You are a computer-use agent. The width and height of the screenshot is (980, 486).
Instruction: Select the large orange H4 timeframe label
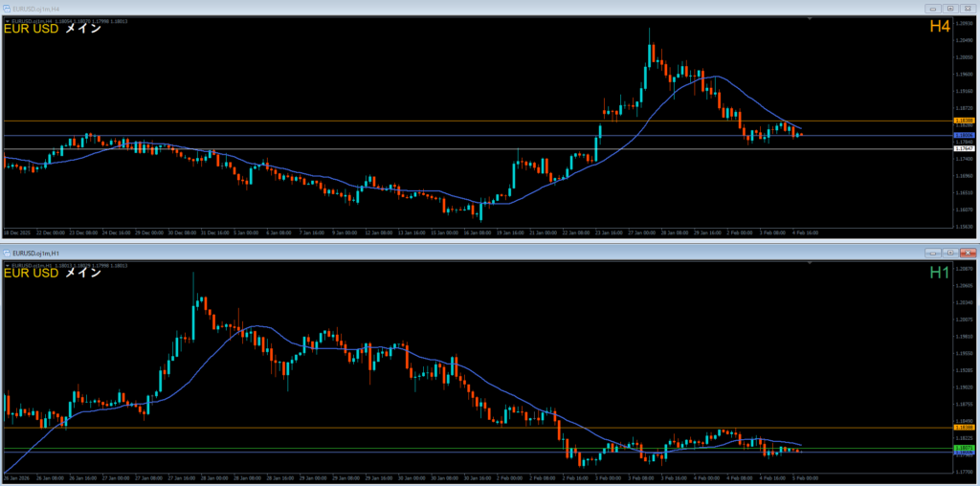[x=940, y=27]
